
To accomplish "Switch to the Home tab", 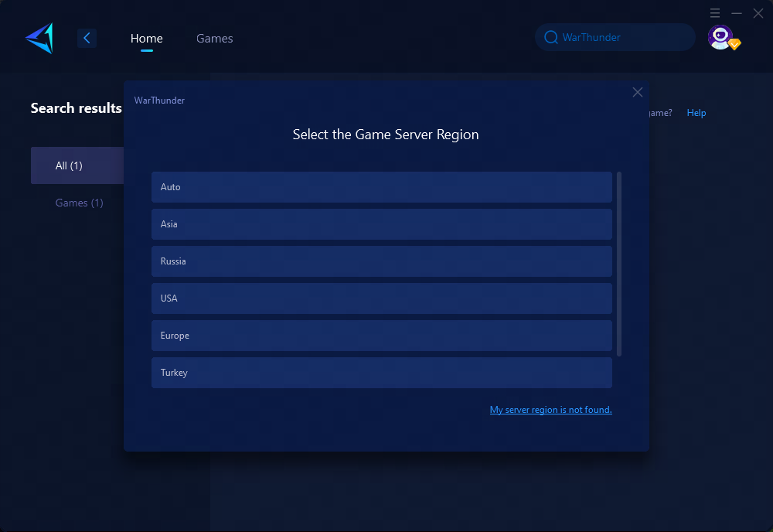I will tap(146, 39).
